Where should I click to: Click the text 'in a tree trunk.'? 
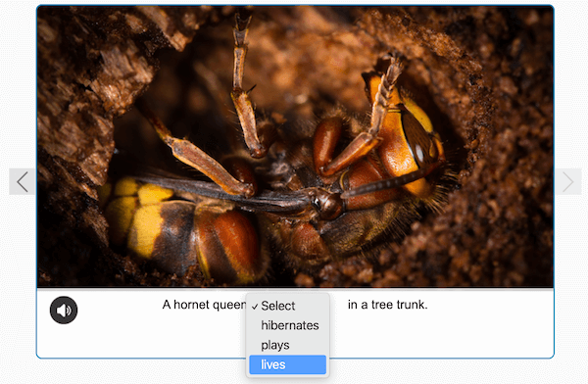click(x=388, y=305)
